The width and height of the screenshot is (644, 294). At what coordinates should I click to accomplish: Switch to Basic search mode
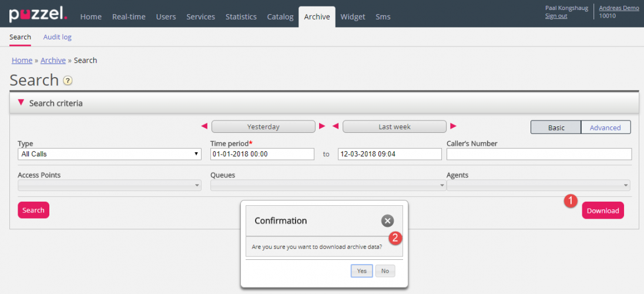556,128
